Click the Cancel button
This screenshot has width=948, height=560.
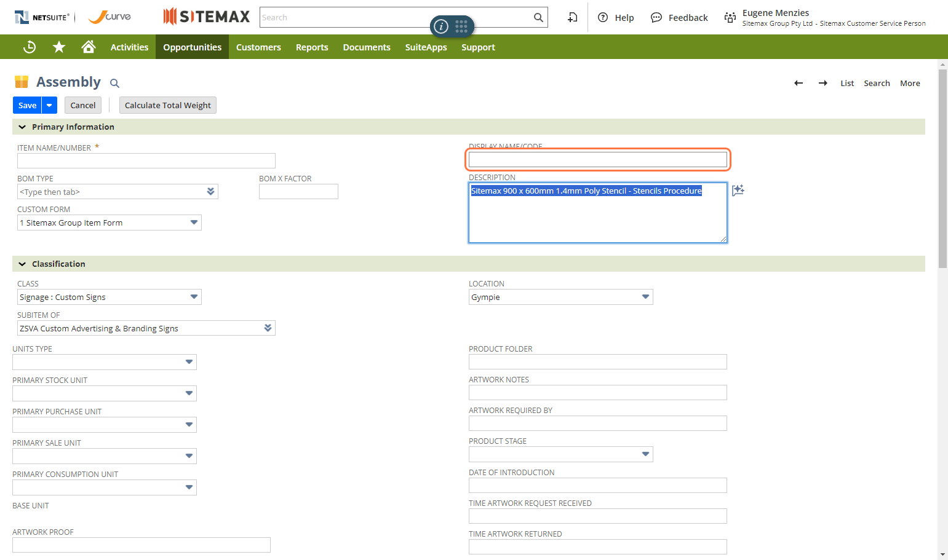coord(83,105)
